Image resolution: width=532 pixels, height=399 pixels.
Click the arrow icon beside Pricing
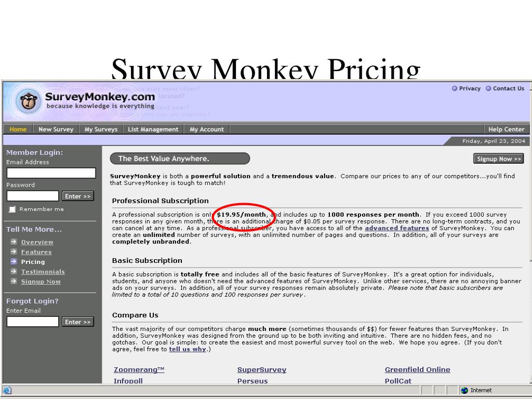14,261
